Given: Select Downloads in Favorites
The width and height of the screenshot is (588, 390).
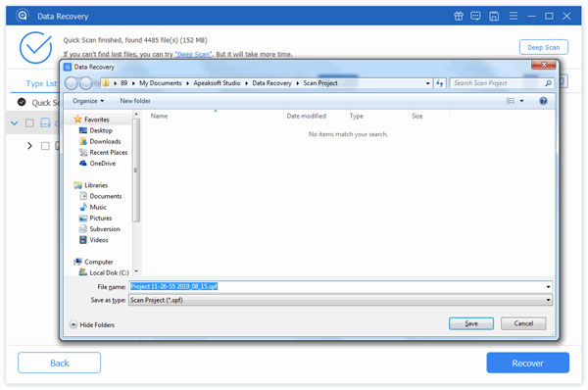Looking at the screenshot, I should 105,141.
